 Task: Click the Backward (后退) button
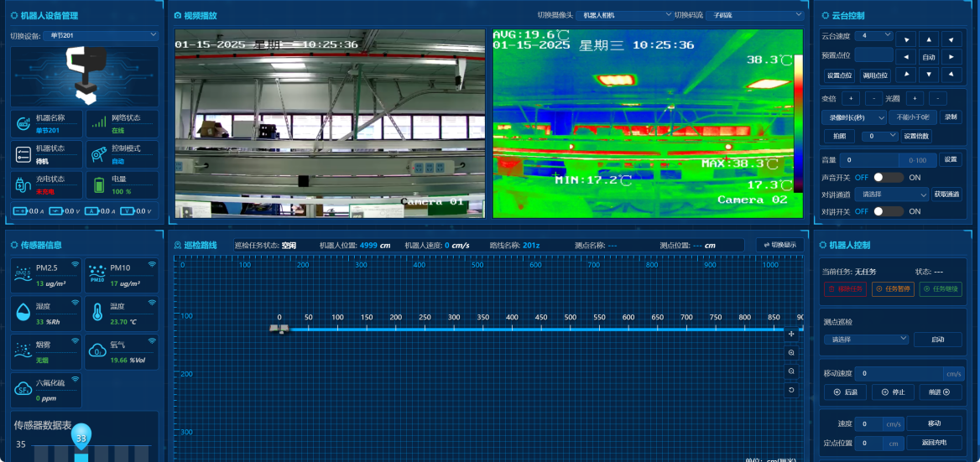[x=845, y=392]
